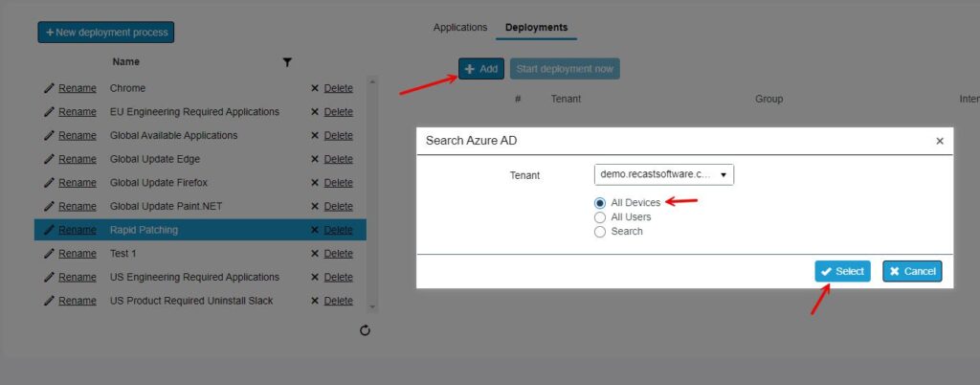Viewport: 980px width, 385px height.
Task: Close the Search Azure AD dialog
Action: [x=940, y=141]
